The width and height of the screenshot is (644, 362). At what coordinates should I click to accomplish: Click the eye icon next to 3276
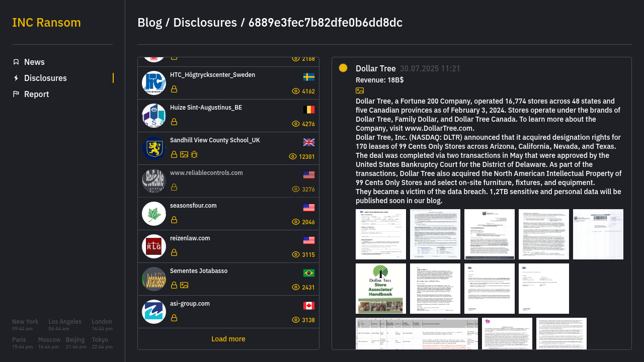point(296,189)
